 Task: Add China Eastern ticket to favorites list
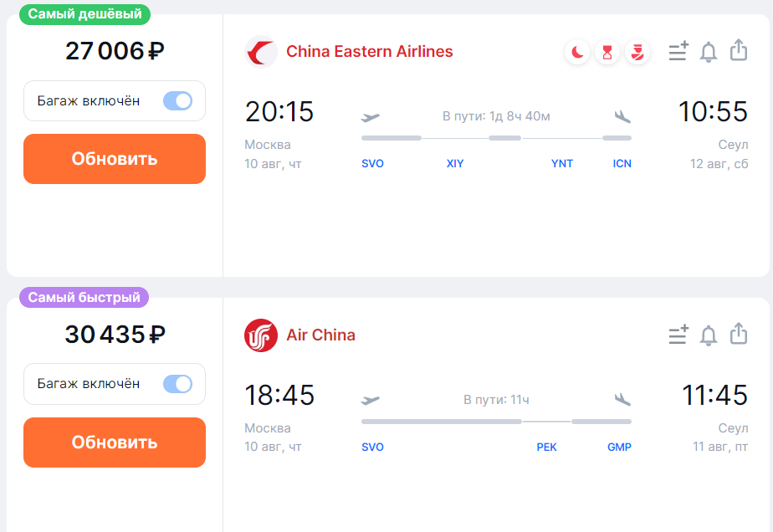(678, 51)
